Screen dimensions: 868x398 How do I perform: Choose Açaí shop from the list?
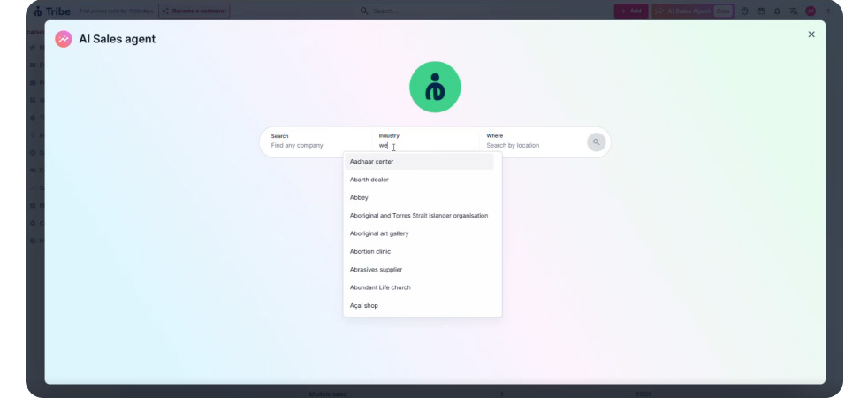[x=364, y=306]
